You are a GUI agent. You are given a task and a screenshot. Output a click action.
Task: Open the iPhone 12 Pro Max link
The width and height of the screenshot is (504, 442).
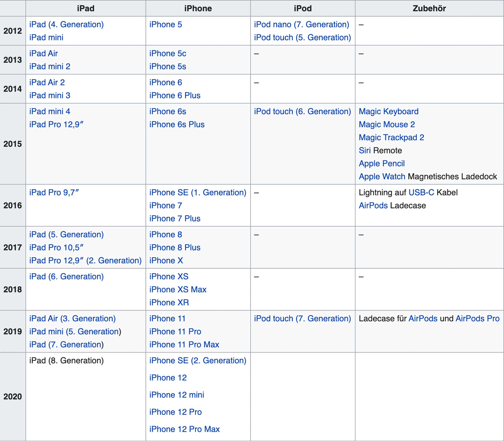[x=184, y=429]
